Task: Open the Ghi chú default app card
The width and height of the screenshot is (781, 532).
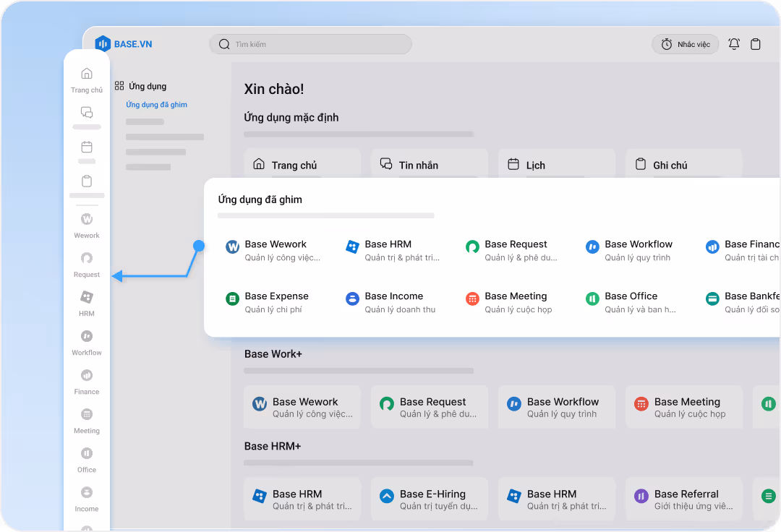Action: pos(684,165)
